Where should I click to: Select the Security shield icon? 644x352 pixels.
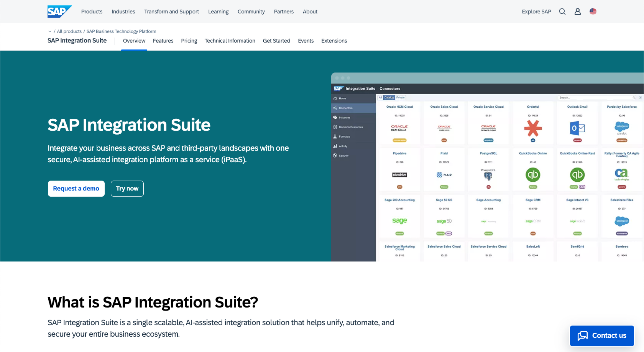click(x=335, y=155)
